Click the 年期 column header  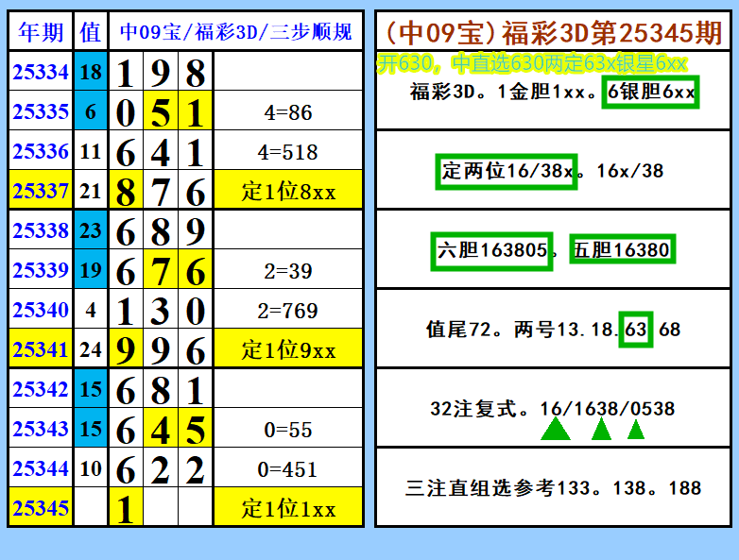41,31
